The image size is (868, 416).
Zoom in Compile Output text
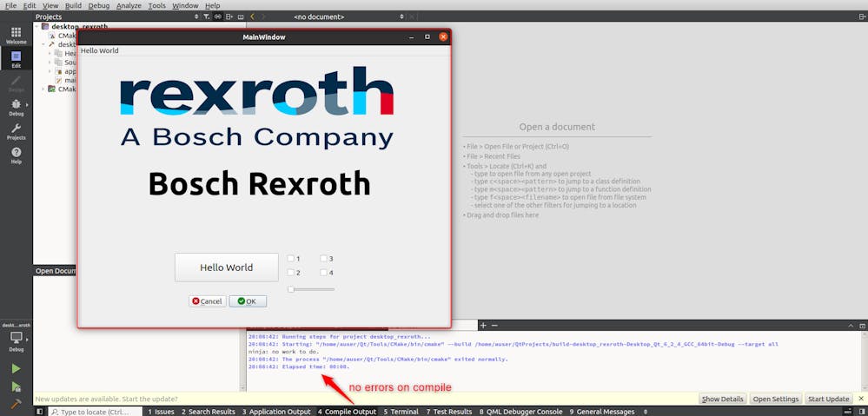click(483, 326)
